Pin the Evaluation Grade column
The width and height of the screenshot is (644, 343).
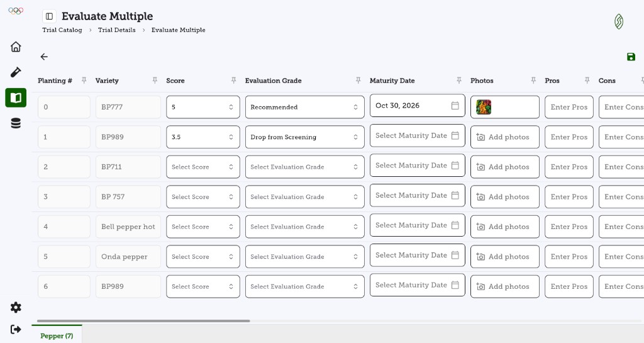(358, 81)
